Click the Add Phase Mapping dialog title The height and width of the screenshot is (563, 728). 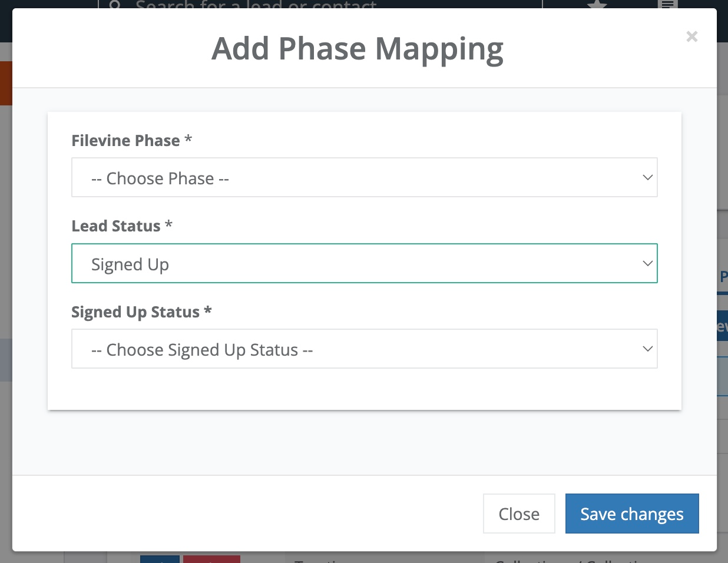click(x=358, y=49)
